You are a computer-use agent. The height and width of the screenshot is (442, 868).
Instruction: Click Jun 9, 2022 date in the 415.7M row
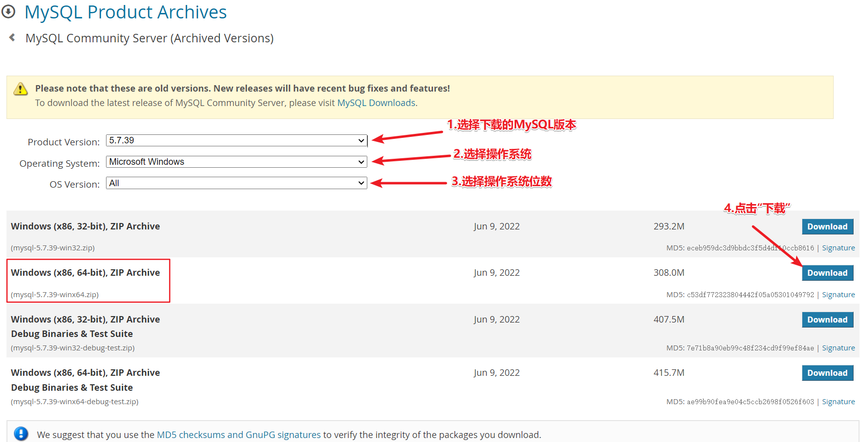tap(497, 373)
